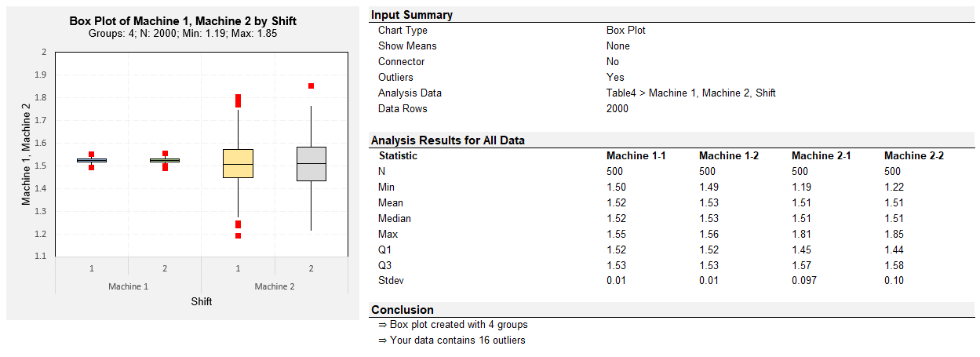Click the top outlier cluster near 1.8
980x357 pixels.
pos(238,100)
